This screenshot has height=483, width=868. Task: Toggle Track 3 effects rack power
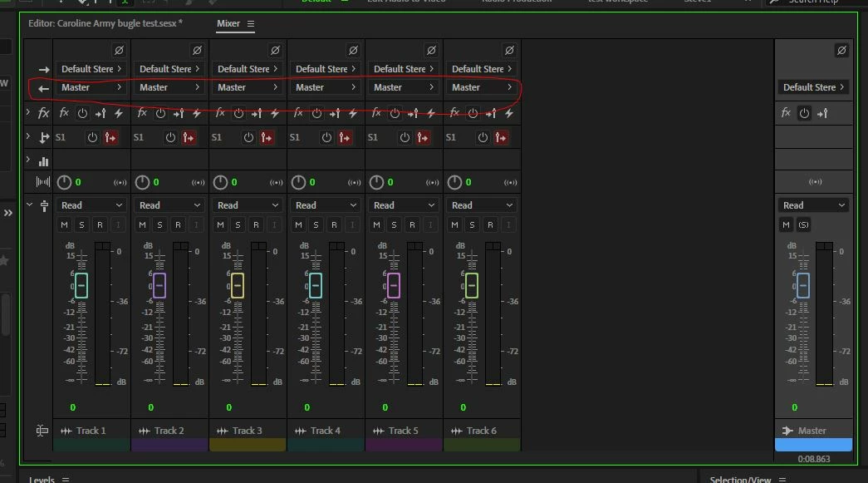[x=238, y=114]
